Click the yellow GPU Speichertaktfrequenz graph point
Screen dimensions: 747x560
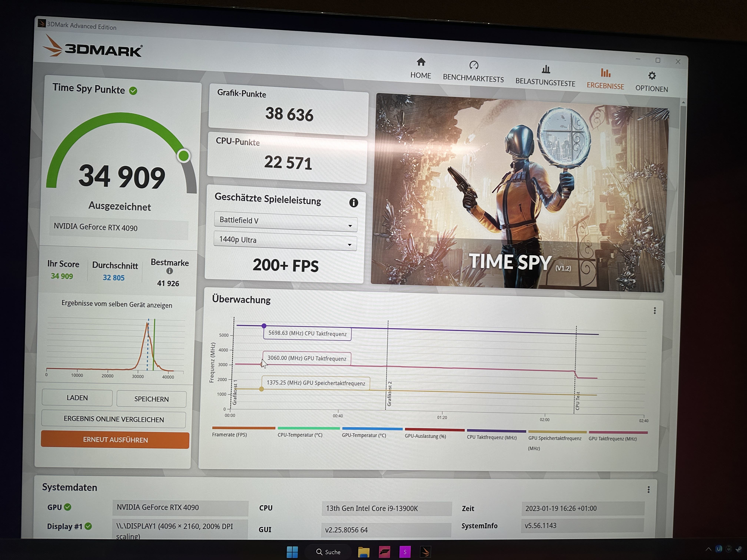point(261,389)
